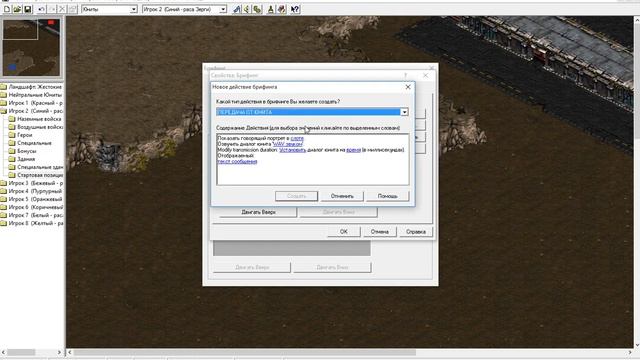
Task: Open the Юниты layer dropdown in toolbar
Action: [133, 9]
